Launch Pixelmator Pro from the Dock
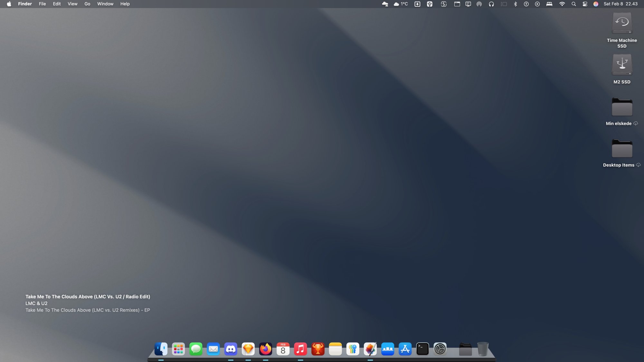 370,349
